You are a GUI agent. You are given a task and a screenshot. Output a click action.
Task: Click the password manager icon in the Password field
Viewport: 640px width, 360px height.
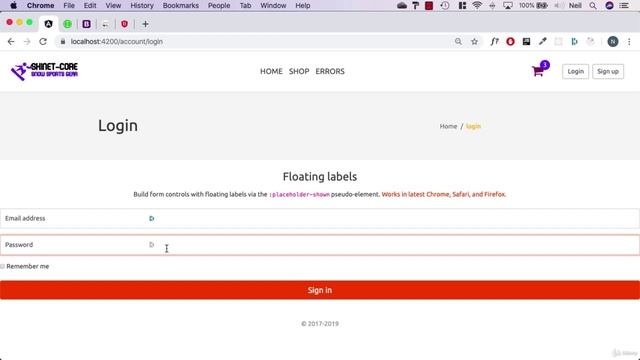click(x=151, y=245)
